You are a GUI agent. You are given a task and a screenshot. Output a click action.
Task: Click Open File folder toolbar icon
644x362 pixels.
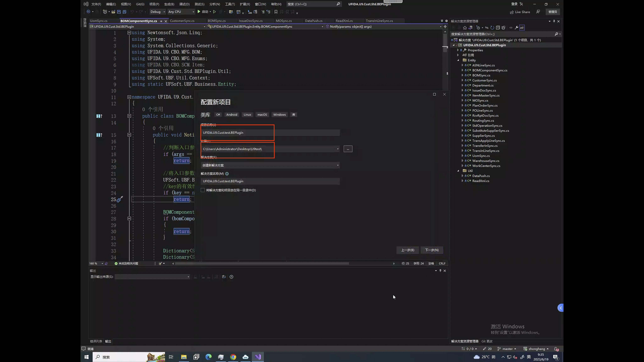pyautogui.click(x=113, y=12)
